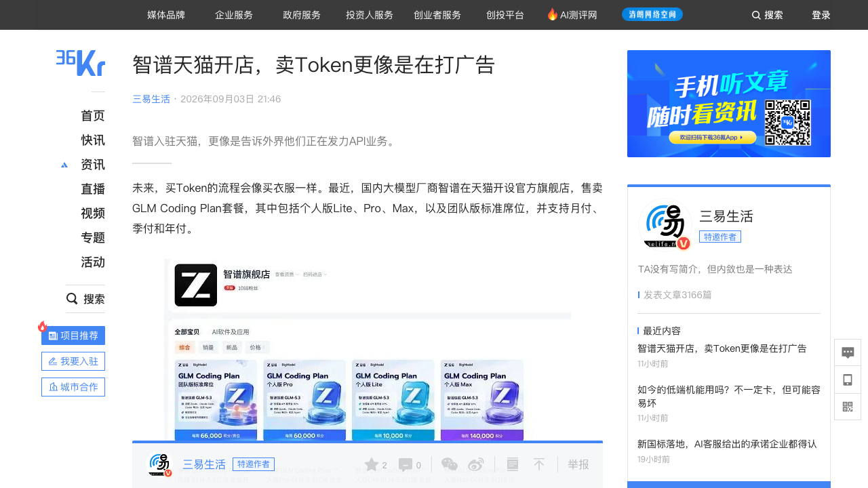
Task: Click floating mobile phone icon
Action: click(x=848, y=380)
